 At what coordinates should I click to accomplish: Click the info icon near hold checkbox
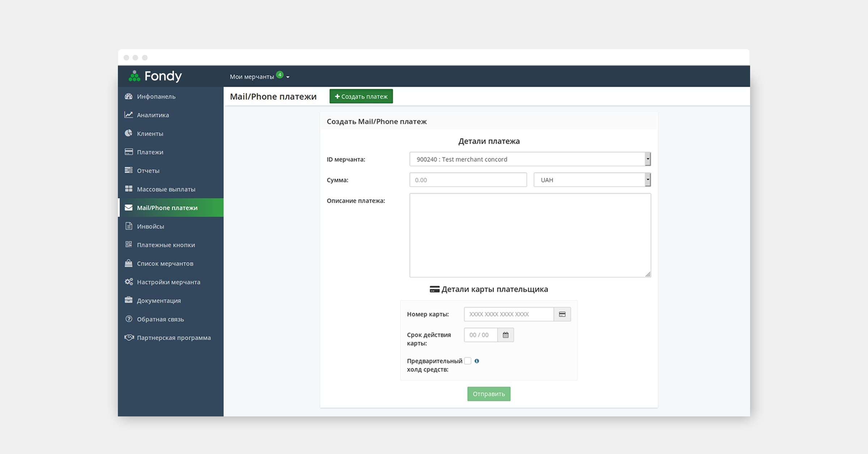tap(477, 361)
